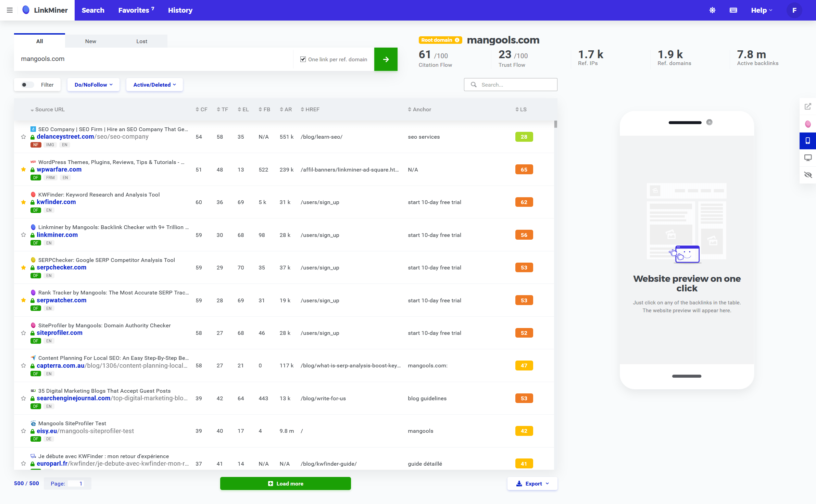Switch preview to desktop mode
Image resolution: width=816 pixels, height=504 pixels.
click(808, 157)
